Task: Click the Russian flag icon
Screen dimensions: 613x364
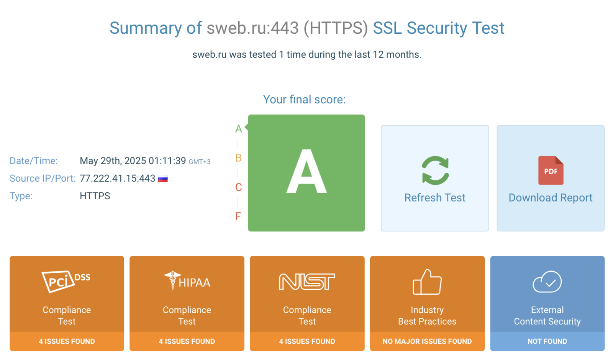Action: click(163, 179)
